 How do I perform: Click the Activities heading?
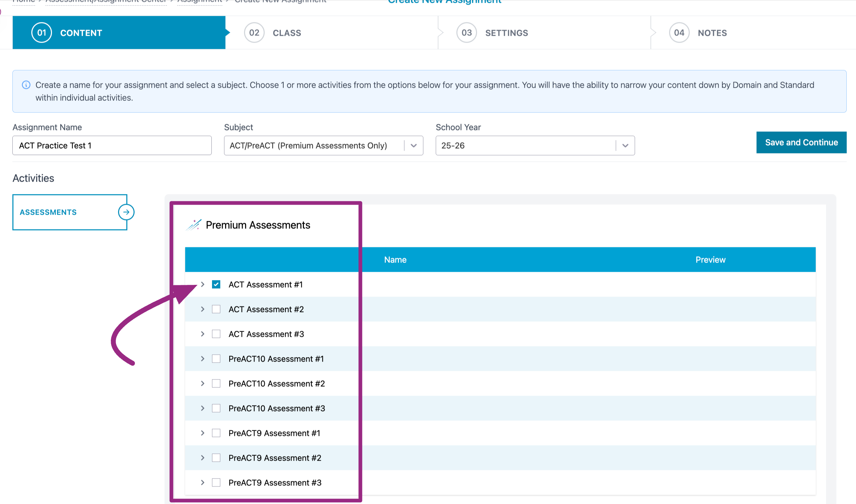33,178
